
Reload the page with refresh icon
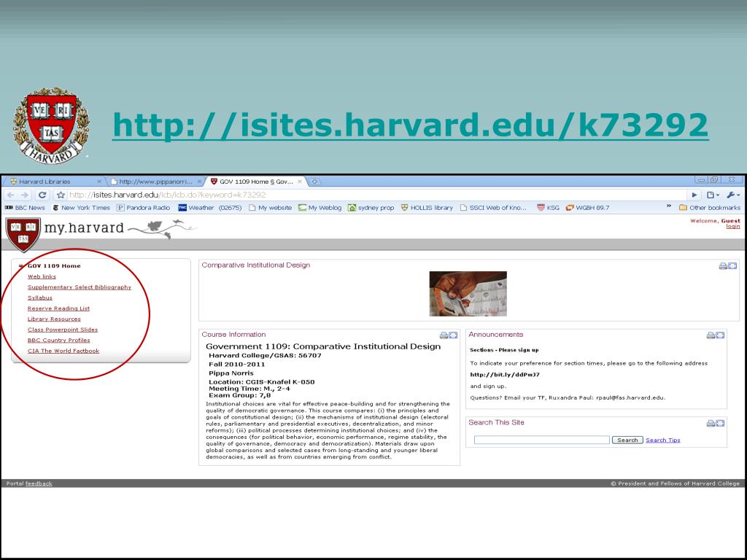pos(42,195)
